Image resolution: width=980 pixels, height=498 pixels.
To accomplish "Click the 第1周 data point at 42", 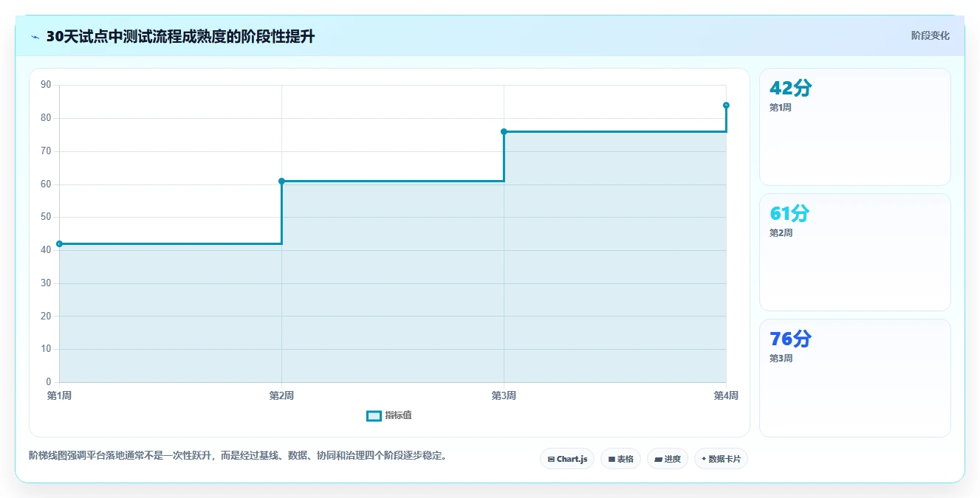I will coord(59,243).
